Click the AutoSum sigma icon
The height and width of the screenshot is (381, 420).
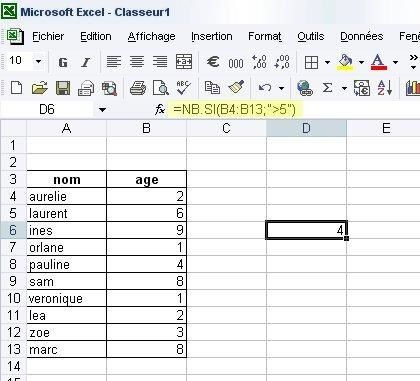pyautogui.click(x=327, y=88)
